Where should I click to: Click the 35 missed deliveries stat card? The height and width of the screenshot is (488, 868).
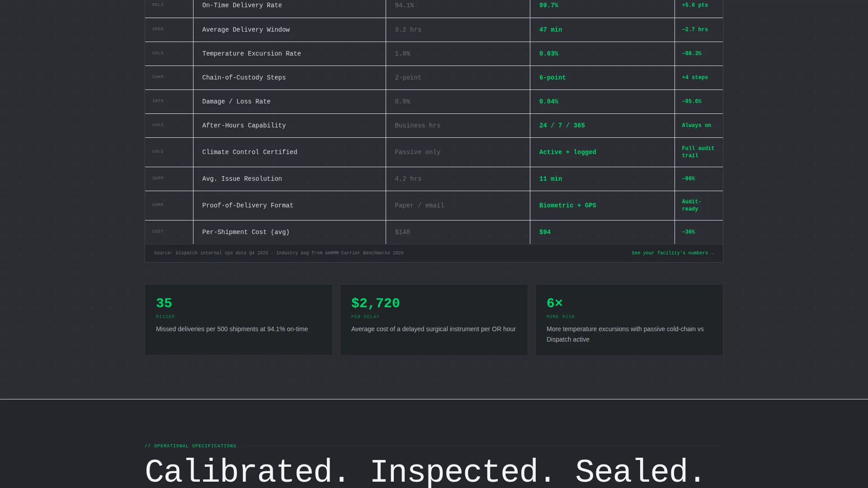coord(239,320)
